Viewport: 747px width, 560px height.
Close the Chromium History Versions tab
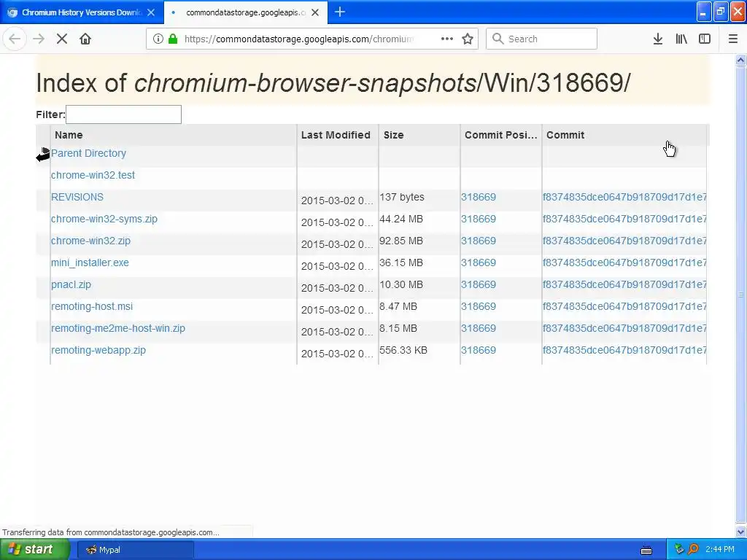coord(151,12)
